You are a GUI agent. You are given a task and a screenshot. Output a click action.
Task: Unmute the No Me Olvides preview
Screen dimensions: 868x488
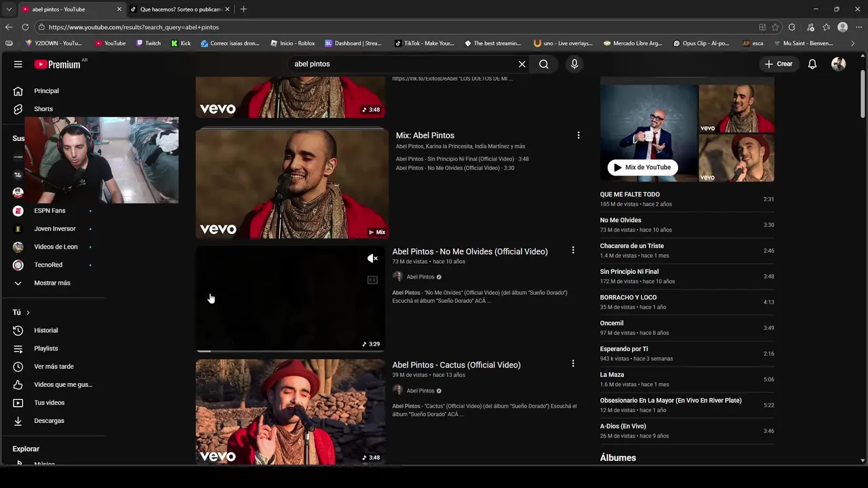(x=372, y=258)
